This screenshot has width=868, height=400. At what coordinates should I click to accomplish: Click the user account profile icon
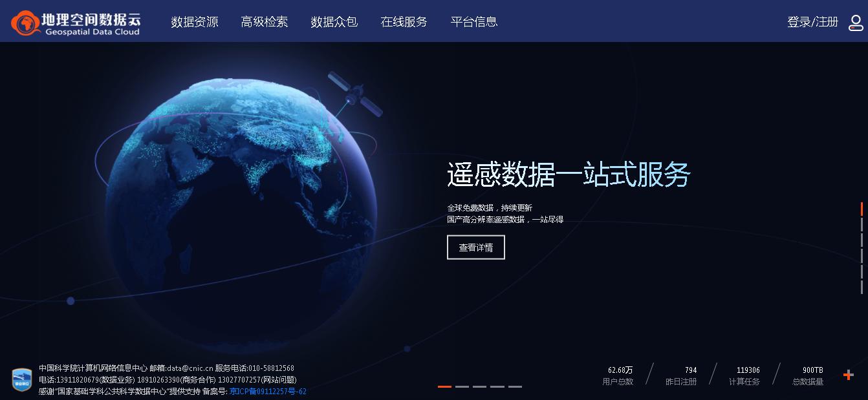(x=855, y=22)
